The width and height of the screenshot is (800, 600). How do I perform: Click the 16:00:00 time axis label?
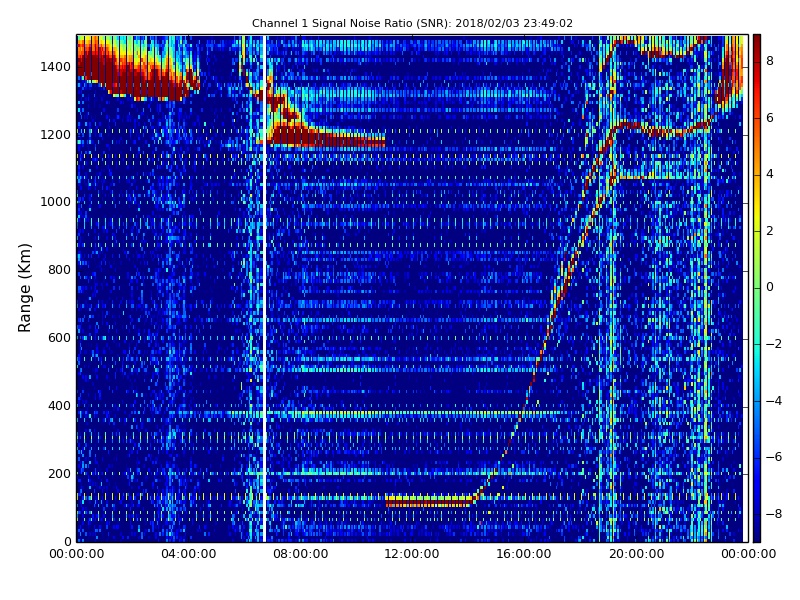point(524,554)
